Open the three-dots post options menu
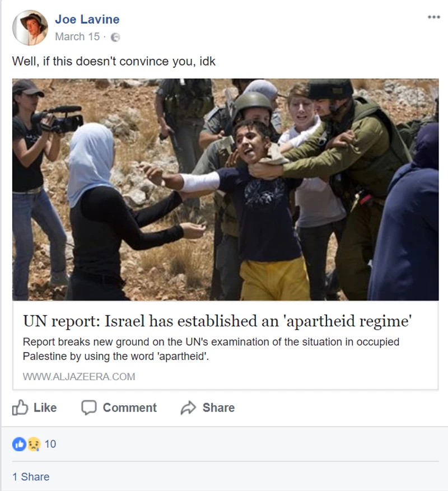Image resolution: width=448 pixels, height=491 pixels. pyautogui.click(x=434, y=17)
